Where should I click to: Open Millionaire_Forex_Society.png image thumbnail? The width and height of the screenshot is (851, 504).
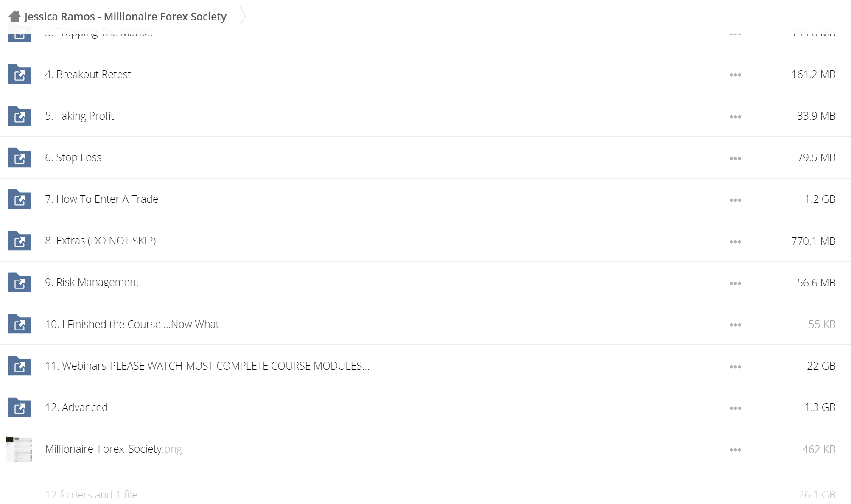[19, 449]
